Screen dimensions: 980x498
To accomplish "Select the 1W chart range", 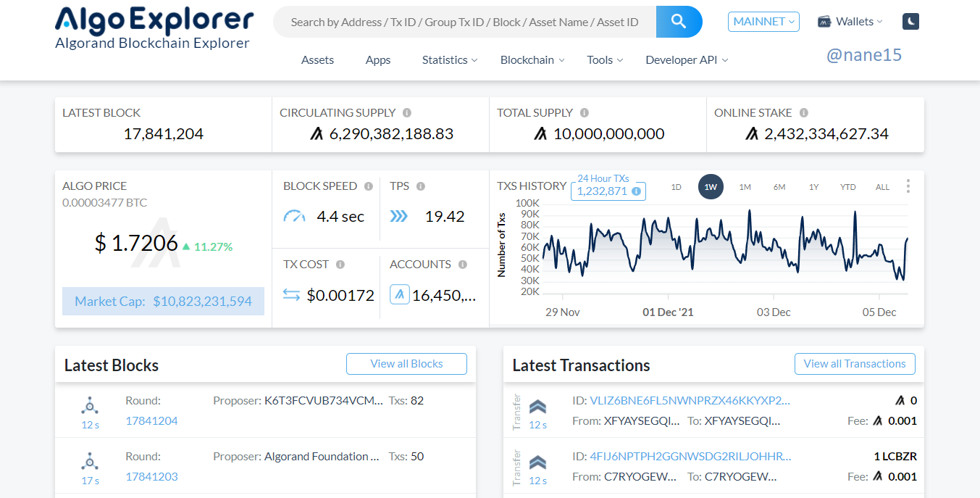I will coord(711,187).
